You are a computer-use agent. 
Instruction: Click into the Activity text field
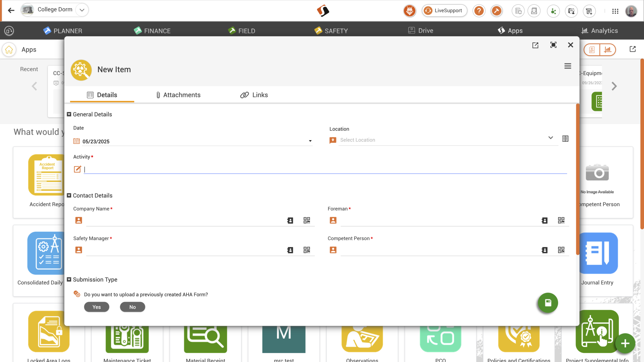coord(325,169)
